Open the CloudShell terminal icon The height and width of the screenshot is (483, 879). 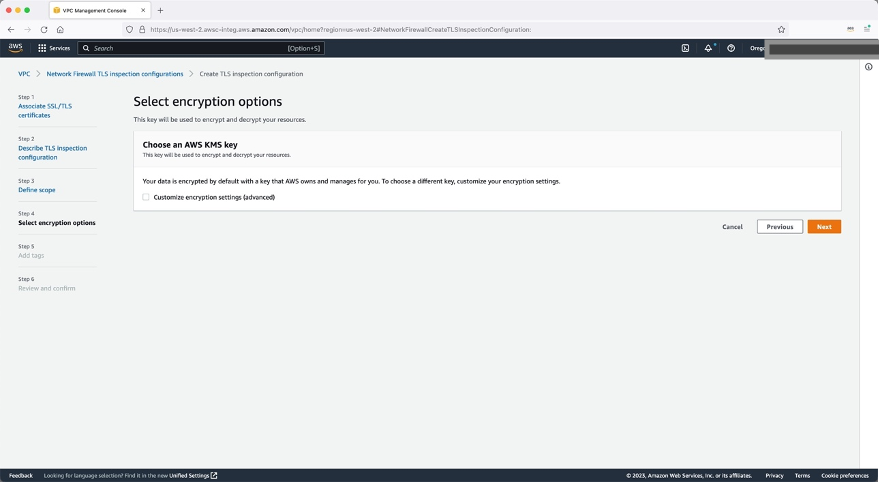pos(685,48)
